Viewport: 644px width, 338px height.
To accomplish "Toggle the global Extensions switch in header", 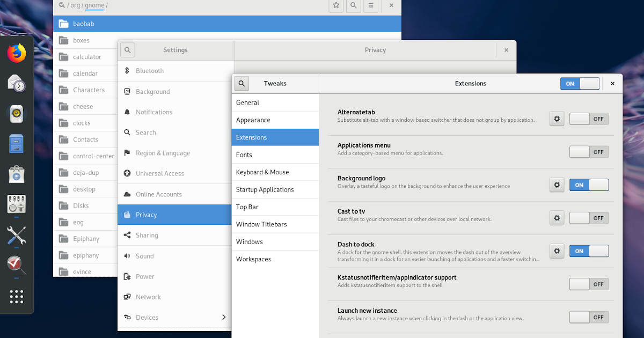I will [580, 84].
